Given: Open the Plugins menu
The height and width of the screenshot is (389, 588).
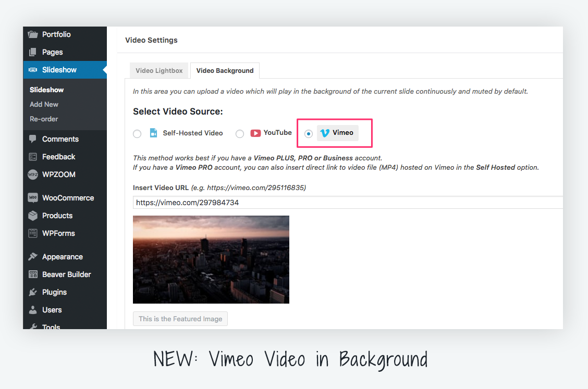Looking at the screenshot, I should click(65, 292).
